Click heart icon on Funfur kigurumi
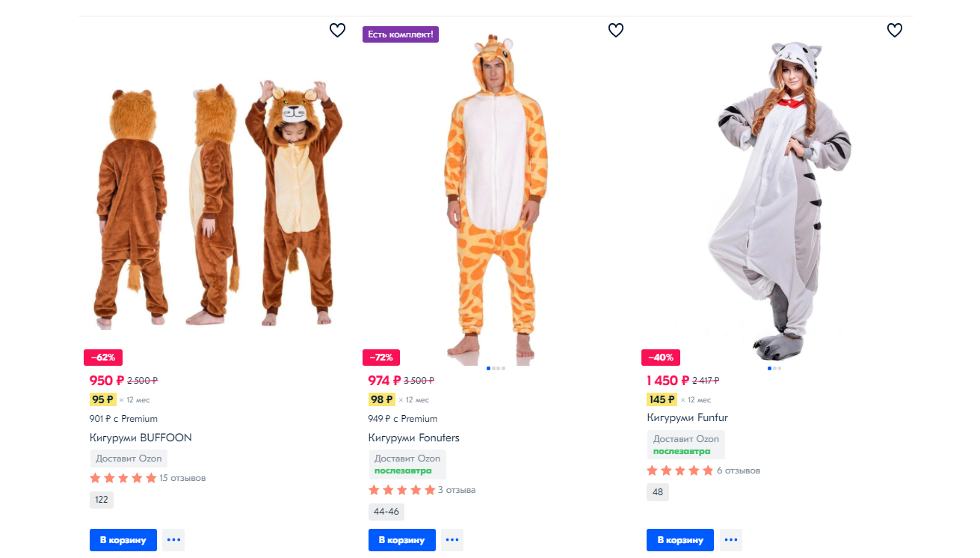980x558 pixels. click(x=895, y=30)
